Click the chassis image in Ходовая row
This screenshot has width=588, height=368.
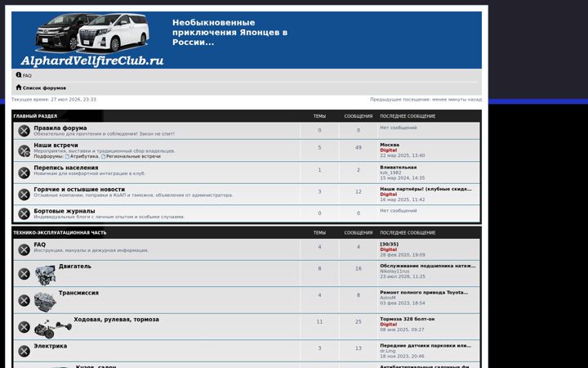click(53, 328)
